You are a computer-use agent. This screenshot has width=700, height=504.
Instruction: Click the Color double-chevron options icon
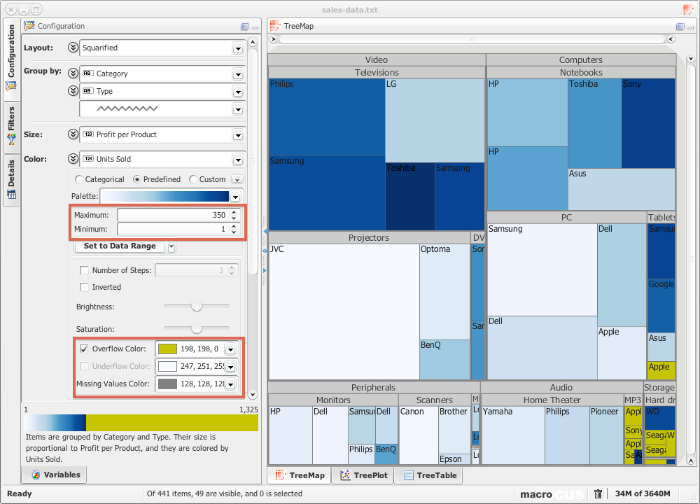point(72,159)
